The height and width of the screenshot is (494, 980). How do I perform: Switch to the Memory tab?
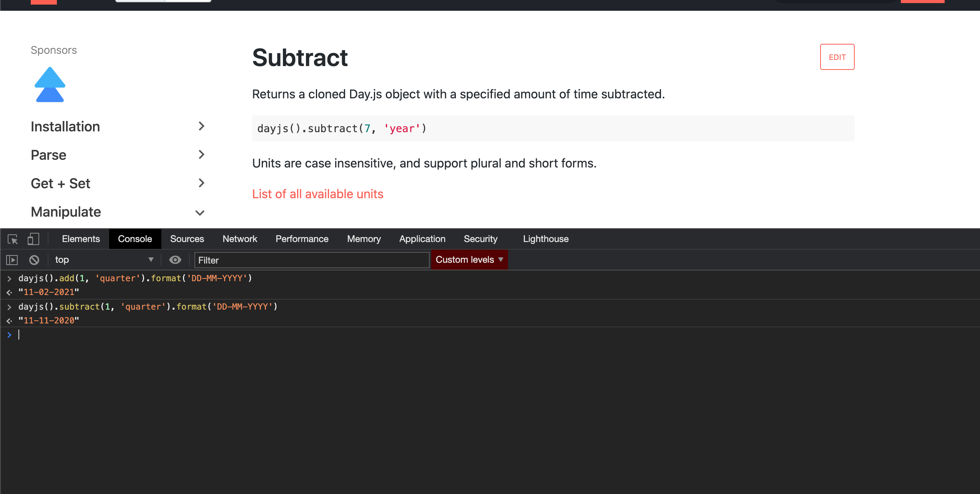(363, 239)
